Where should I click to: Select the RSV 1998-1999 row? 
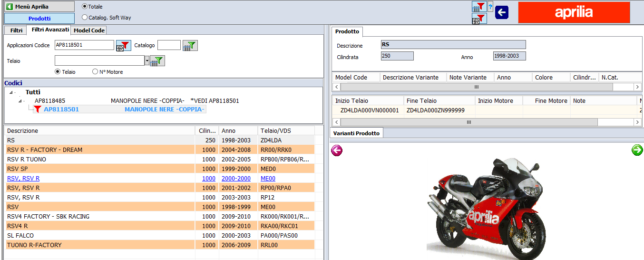160,207
